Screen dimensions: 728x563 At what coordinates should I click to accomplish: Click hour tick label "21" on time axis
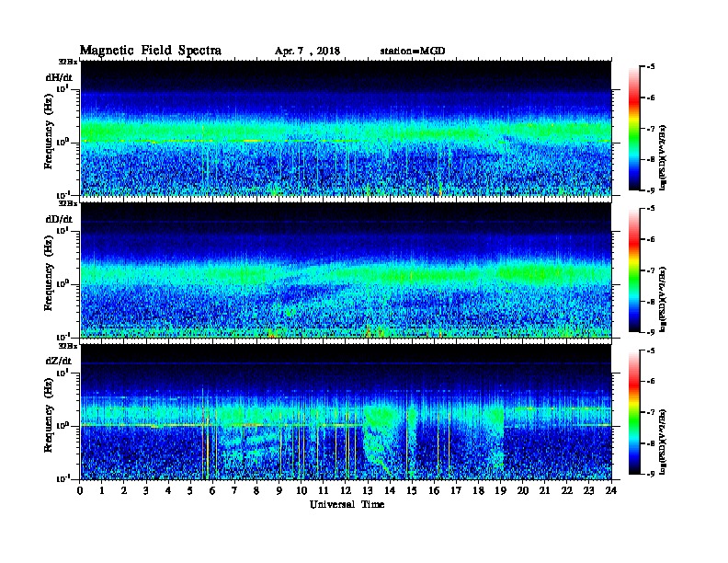[x=544, y=490]
